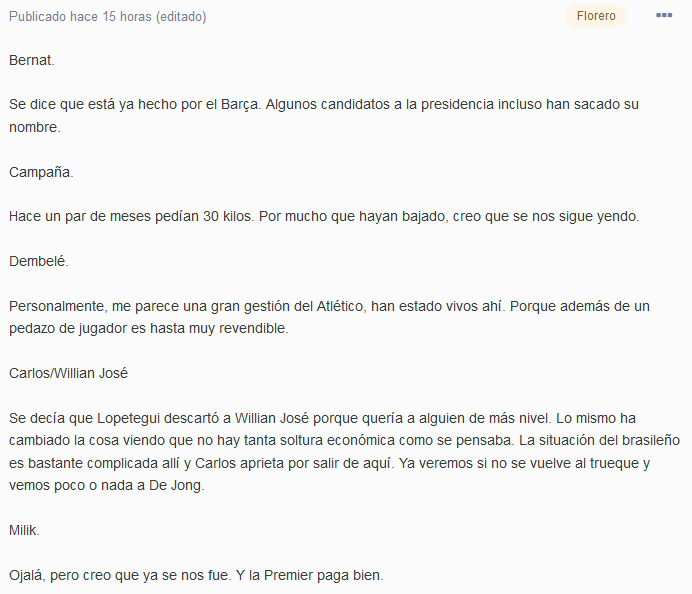
Task: Click the word 'nombre.' ending the Bernat paragraph
Action: click(34, 127)
